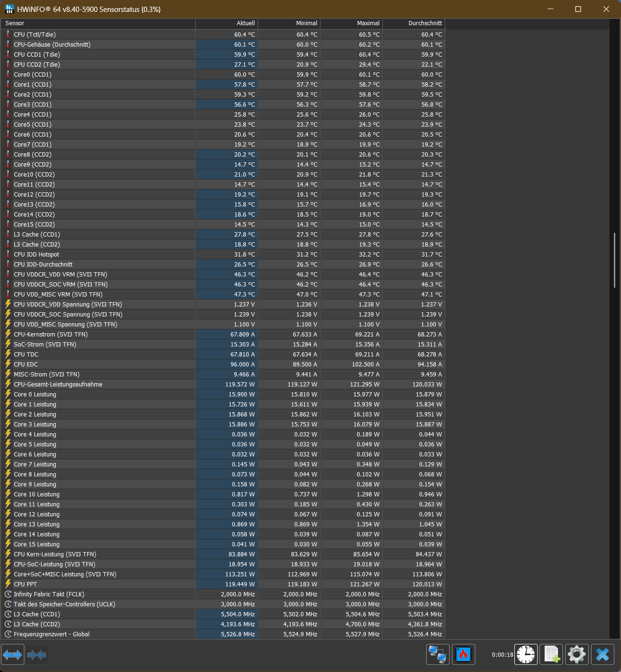621x672 pixels.
Task: Click lightning icon of CPU PPT row
Action: point(8,584)
